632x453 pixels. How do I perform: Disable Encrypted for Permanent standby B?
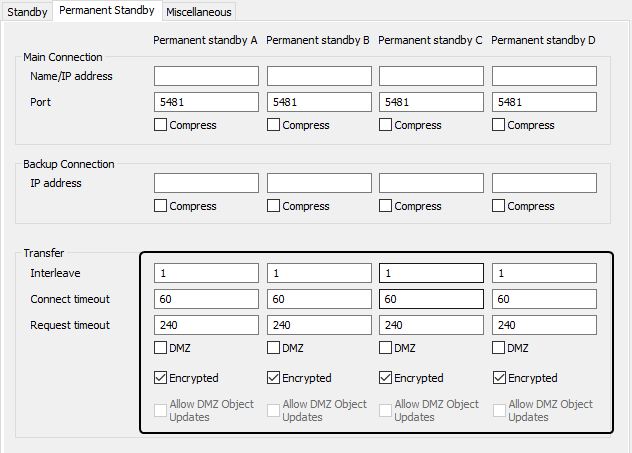click(x=274, y=378)
